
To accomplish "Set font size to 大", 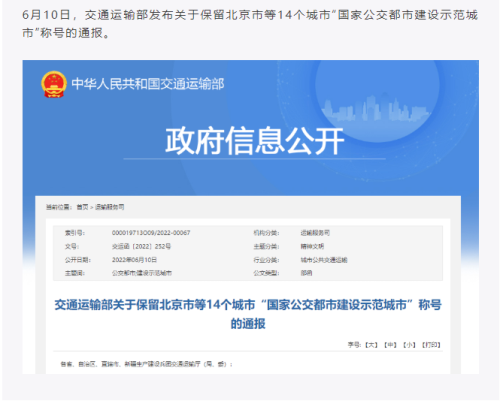I will pos(372,345).
